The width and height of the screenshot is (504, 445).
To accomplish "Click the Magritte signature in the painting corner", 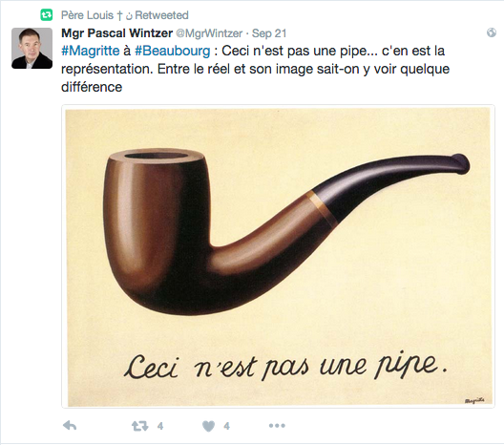I will coord(474,401).
